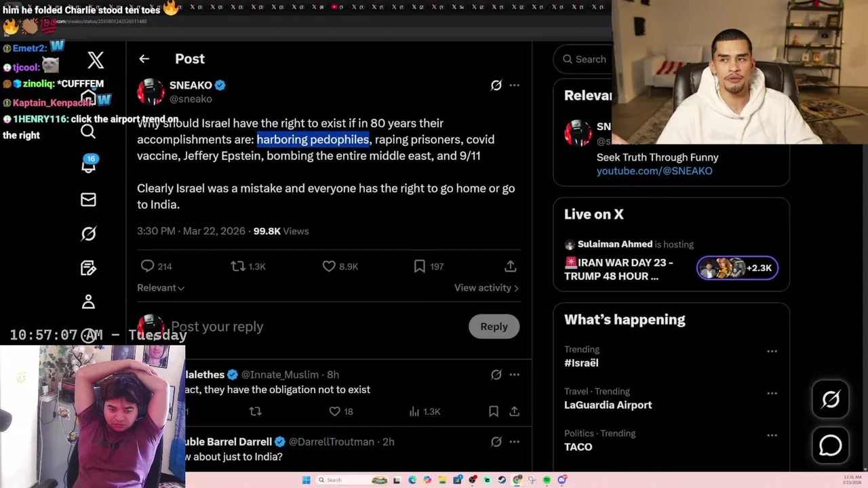Open more options for #Israël trend
Screen dimensions: 868x488
click(772, 351)
